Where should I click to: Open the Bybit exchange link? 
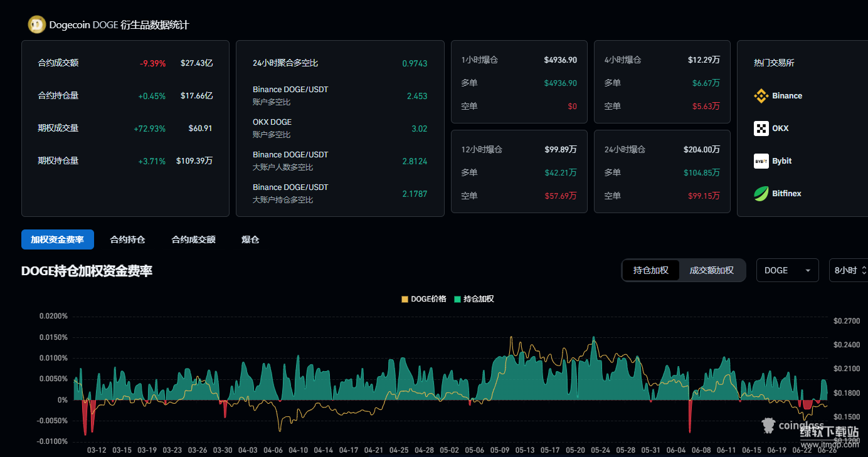(773, 161)
